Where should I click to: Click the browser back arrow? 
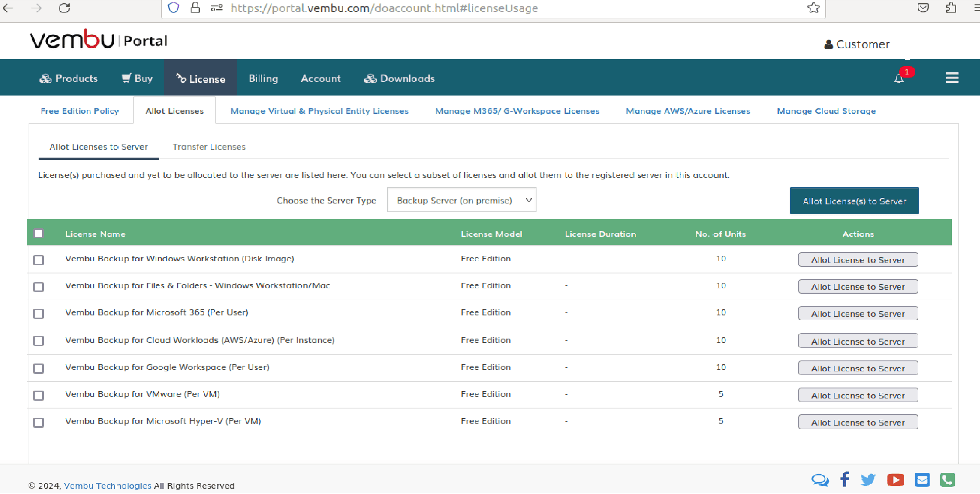click(x=9, y=8)
